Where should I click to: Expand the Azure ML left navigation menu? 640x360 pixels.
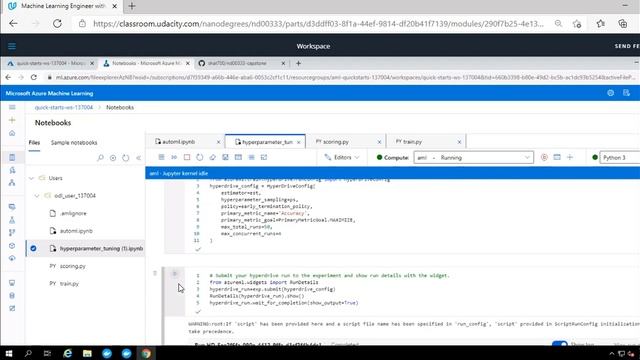[x=12, y=107]
